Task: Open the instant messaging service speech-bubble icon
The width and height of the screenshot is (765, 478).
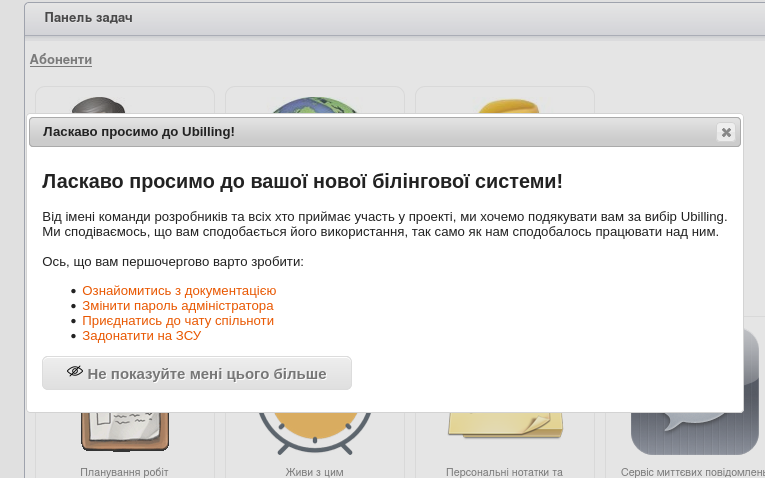Action: pos(695,391)
